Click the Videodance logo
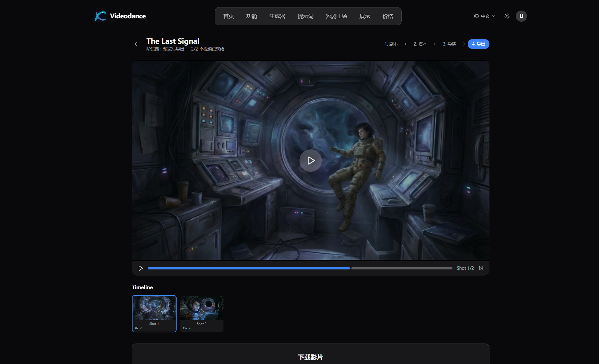Image resolution: width=599 pixels, height=364 pixels. pyautogui.click(x=120, y=16)
